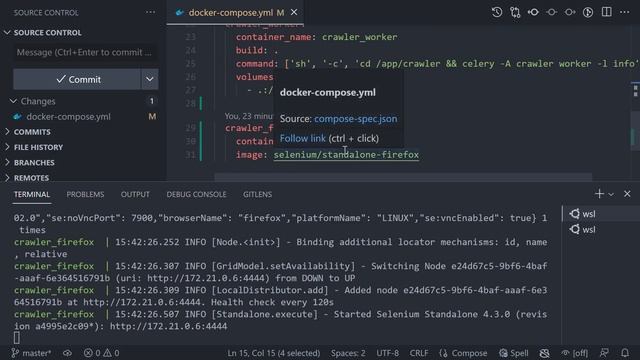Open editor More Actions ellipsis
Image resolution: width=640 pixels, height=360 pixels.
[625, 12]
